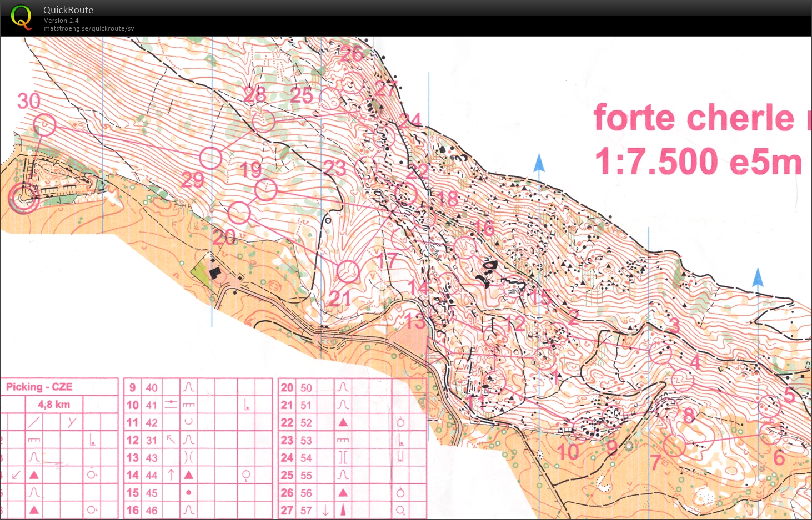This screenshot has height=520, width=812.
Task: Click the black dot symbol in row 15
Action: [189, 492]
